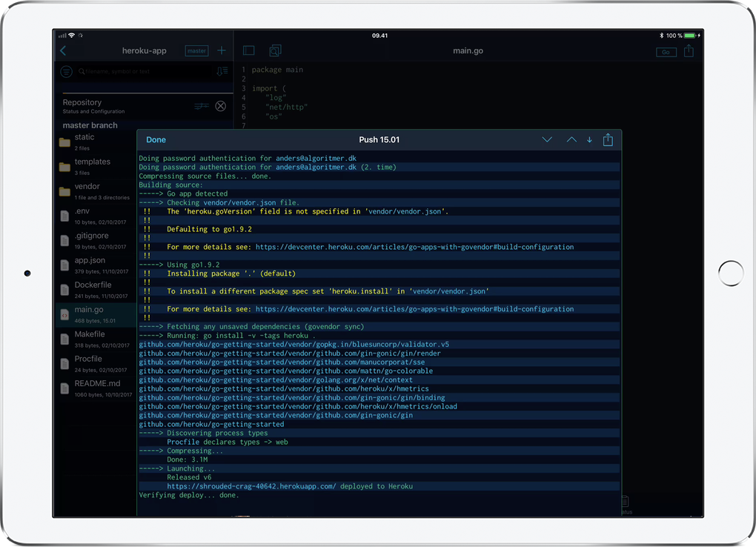The image size is (756, 547).
Task: Dismiss the Repository status row
Action: click(220, 106)
